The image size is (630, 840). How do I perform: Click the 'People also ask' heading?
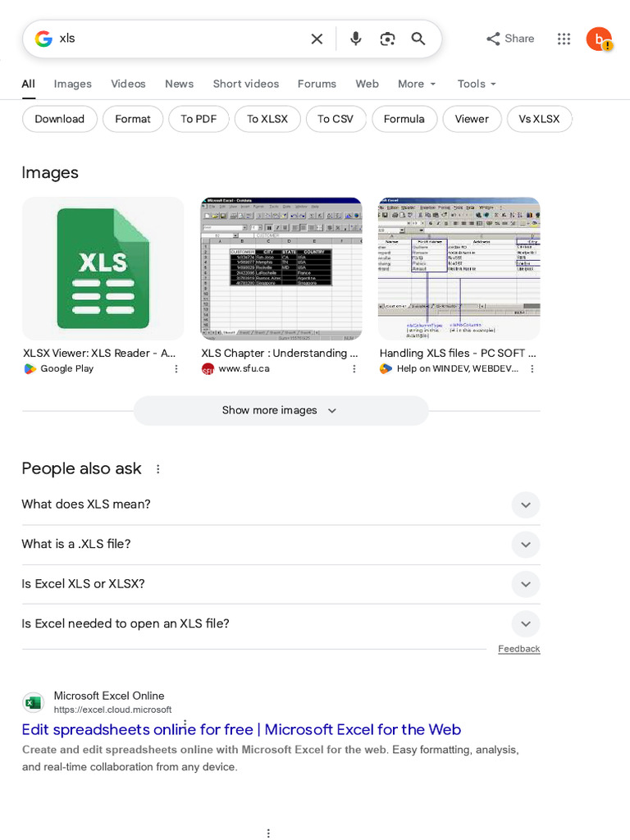[x=81, y=468]
